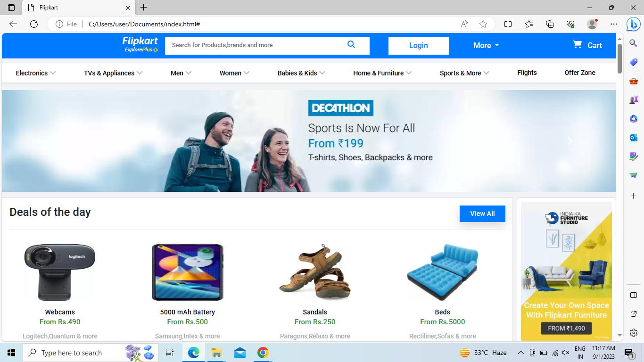Click the page vertical scrollbar thumb
The image size is (644, 362).
[x=619, y=58]
